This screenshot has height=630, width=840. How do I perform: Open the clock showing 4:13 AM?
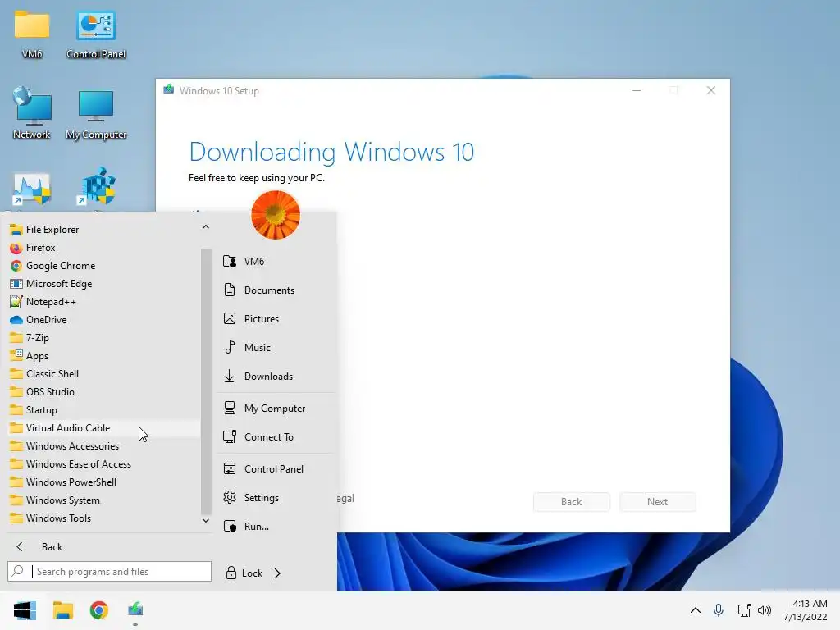[x=806, y=610]
